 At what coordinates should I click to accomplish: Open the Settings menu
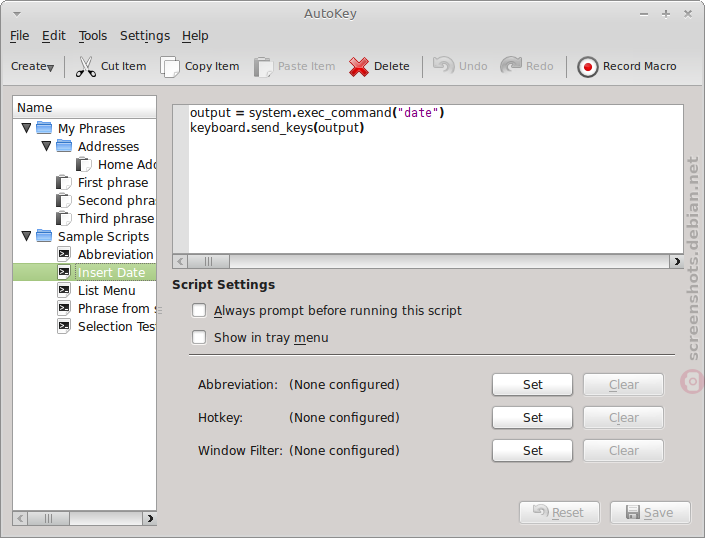[145, 36]
